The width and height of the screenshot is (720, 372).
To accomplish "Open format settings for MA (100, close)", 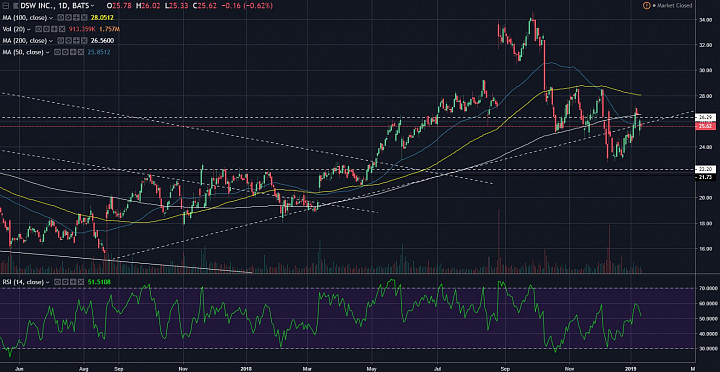I will pos(68,18).
